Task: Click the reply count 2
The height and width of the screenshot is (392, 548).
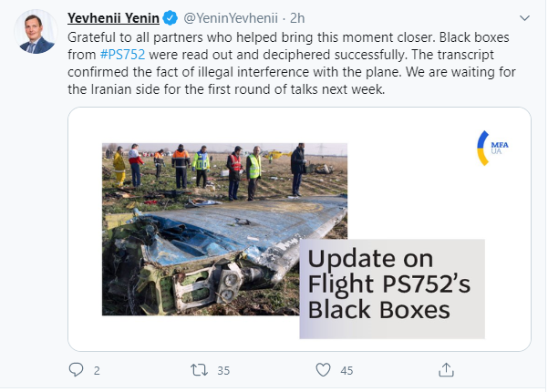Action: 97,370
